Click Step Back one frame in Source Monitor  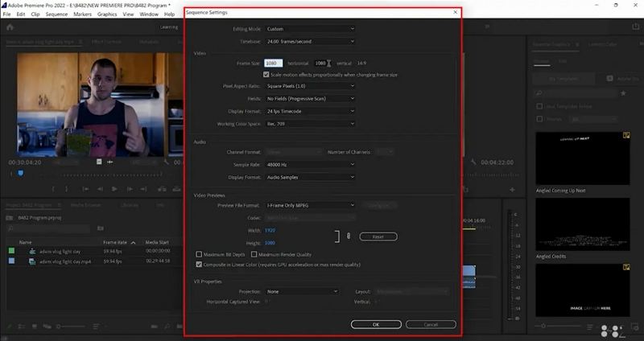100,189
